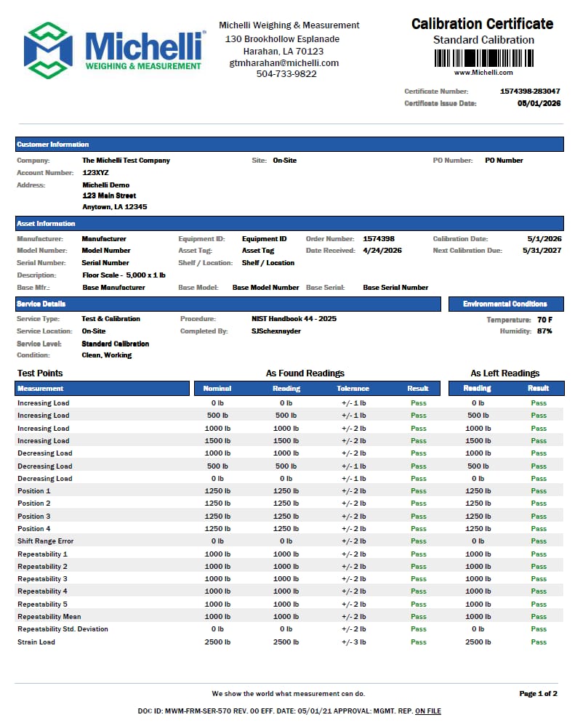Click service level Standard Calibration value
575x728 pixels.
click(115, 344)
